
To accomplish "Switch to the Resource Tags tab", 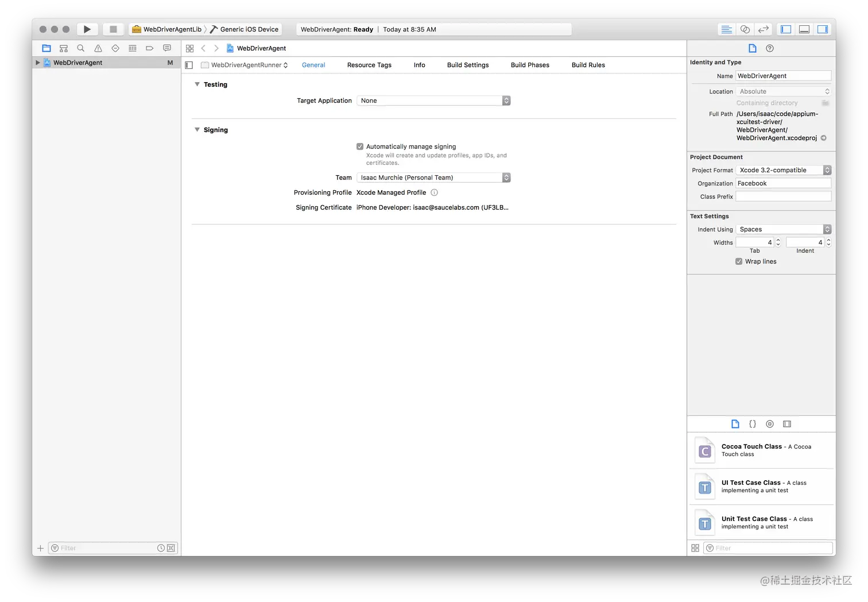I will 369,65.
